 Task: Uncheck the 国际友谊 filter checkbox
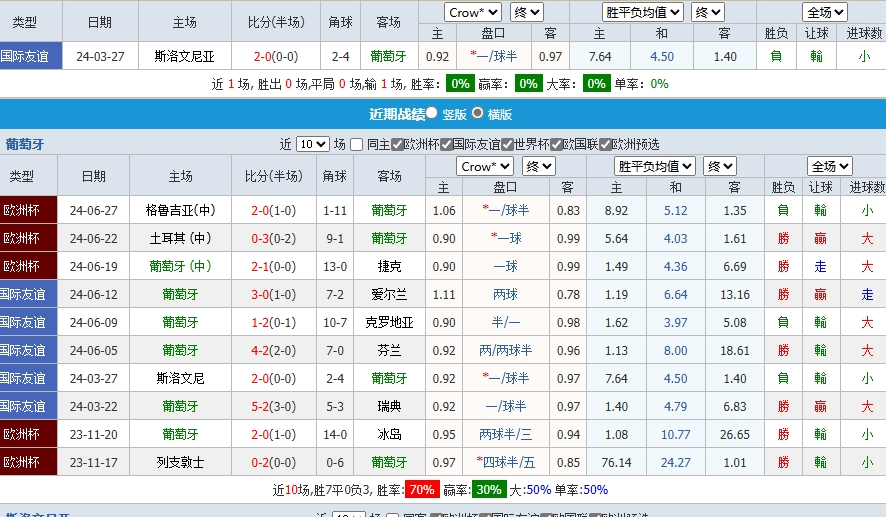[x=447, y=144]
